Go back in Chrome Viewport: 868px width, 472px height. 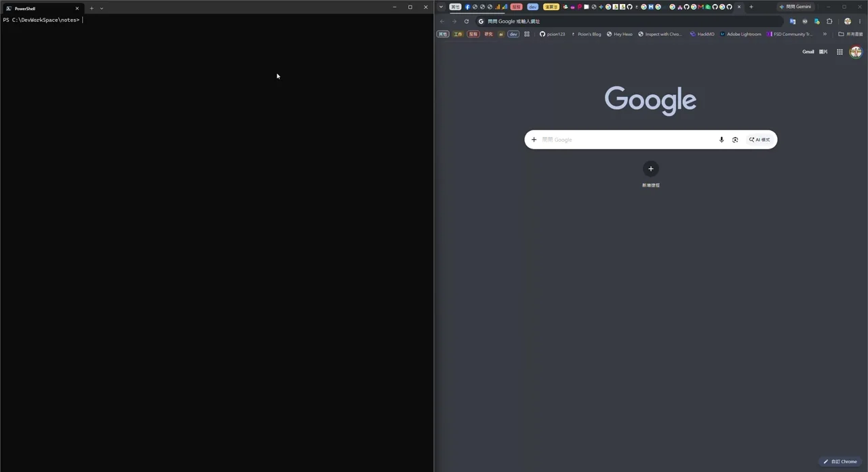tap(442, 21)
